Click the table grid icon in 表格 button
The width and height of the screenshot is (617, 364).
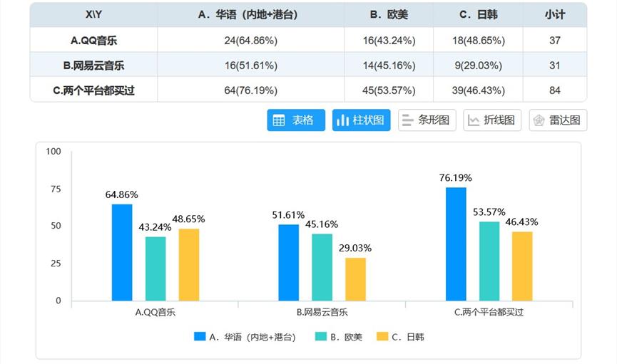(x=279, y=120)
